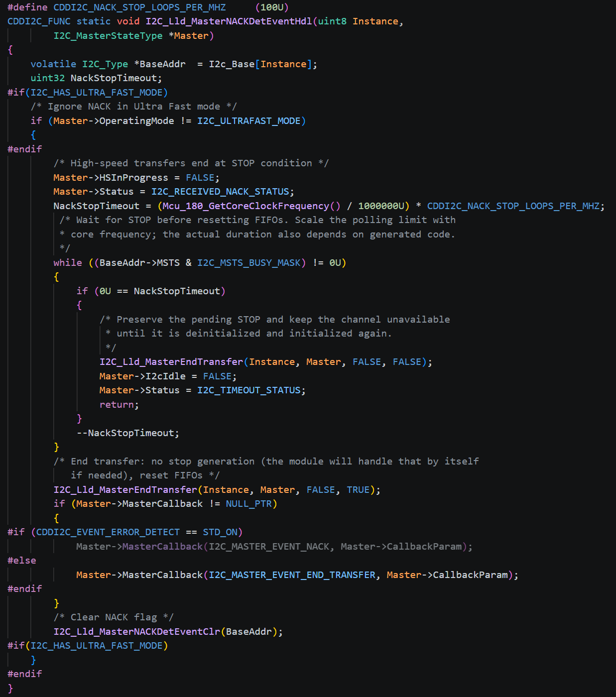This screenshot has height=697, width=616.
Task: Click the HSInProgress member
Action: [x=134, y=178]
